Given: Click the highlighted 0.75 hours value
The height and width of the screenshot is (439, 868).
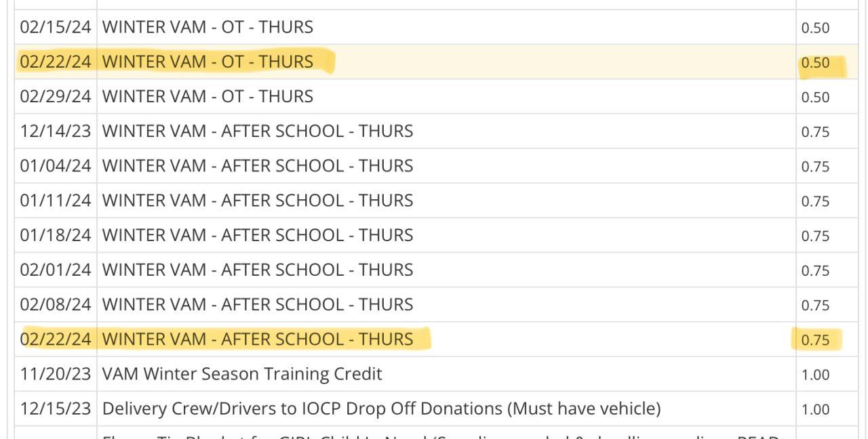Looking at the screenshot, I should (815, 340).
